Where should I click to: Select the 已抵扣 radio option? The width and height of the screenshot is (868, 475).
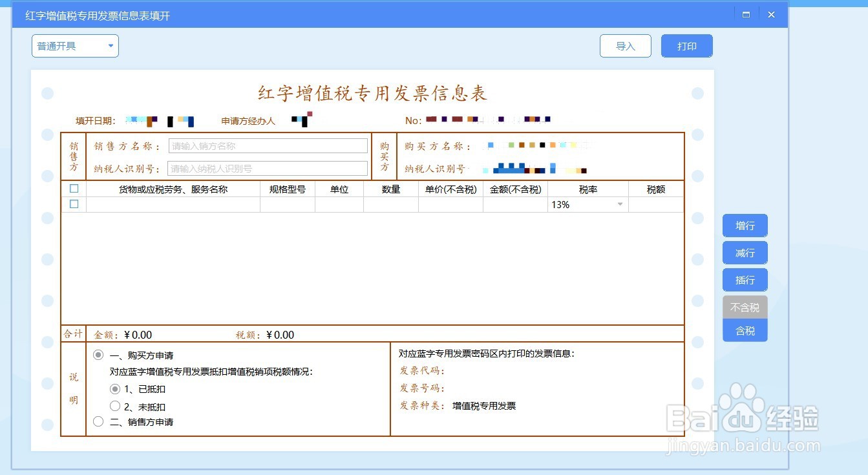tap(115, 388)
